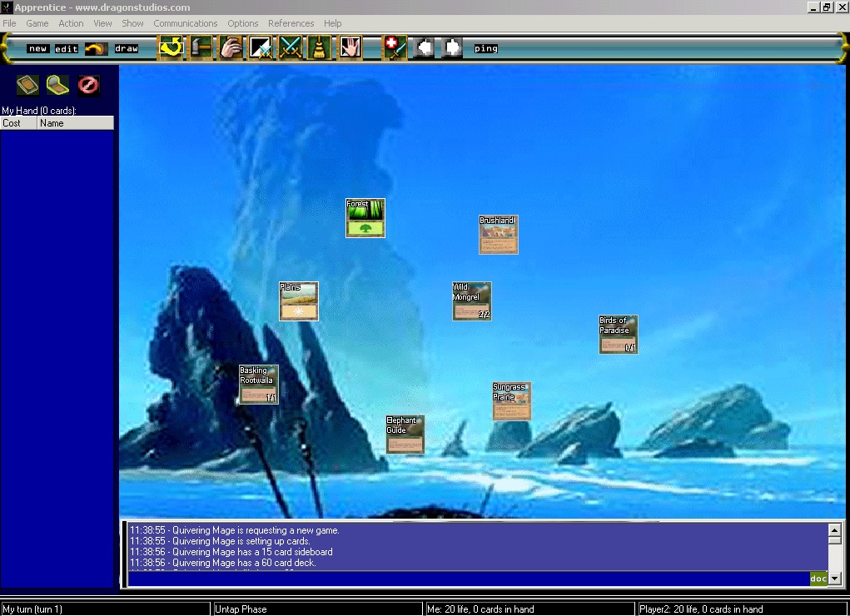This screenshot has width=850, height=616.
Task: Open the References menu
Action: tap(291, 23)
